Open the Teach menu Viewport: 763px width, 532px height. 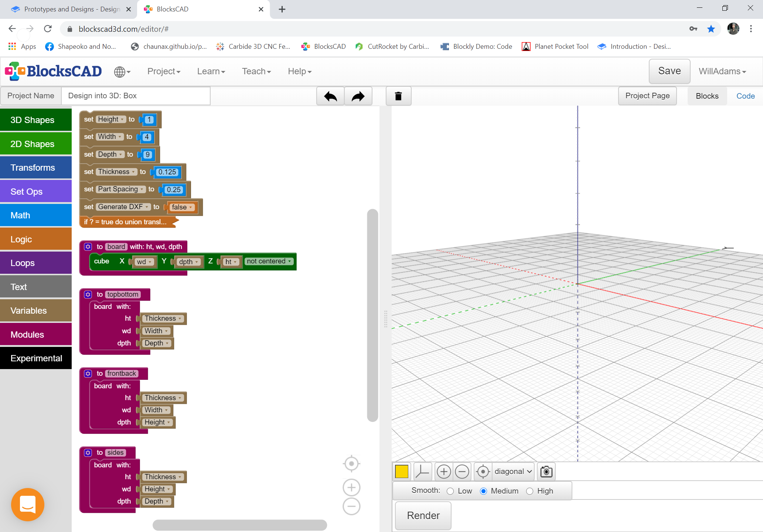(x=256, y=71)
